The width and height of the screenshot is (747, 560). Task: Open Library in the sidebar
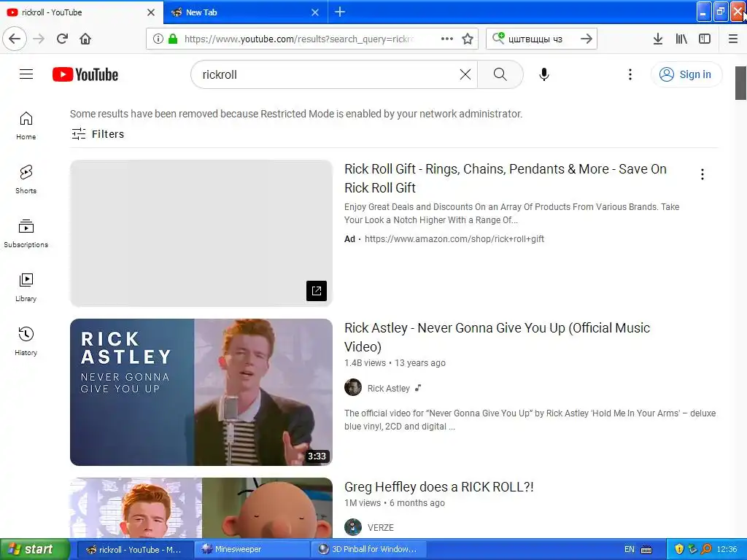tap(26, 287)
